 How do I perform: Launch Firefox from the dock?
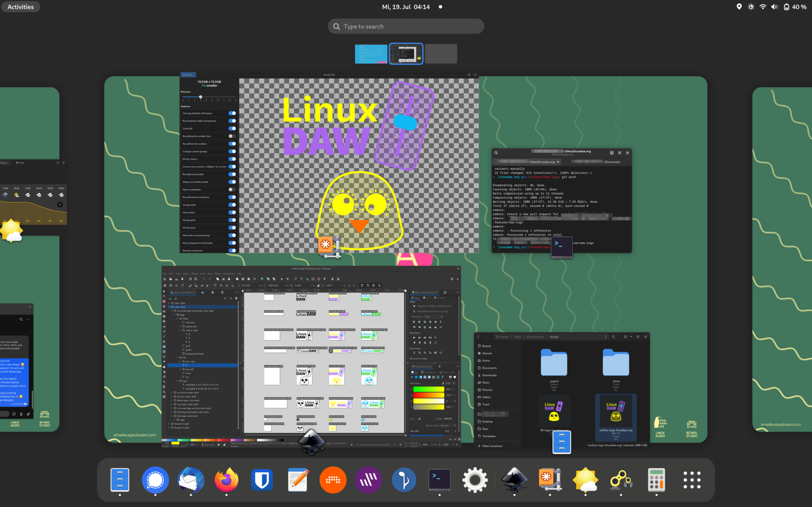coord(226,480)
